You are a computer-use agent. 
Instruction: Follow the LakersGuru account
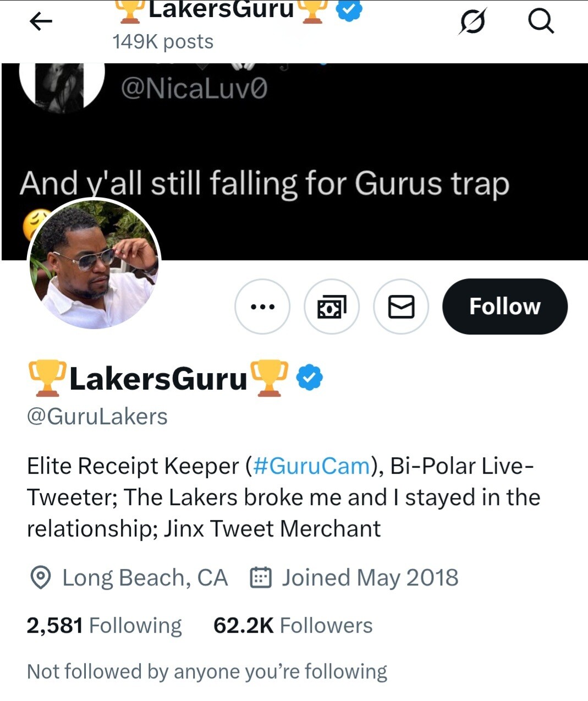pos(504,306)
